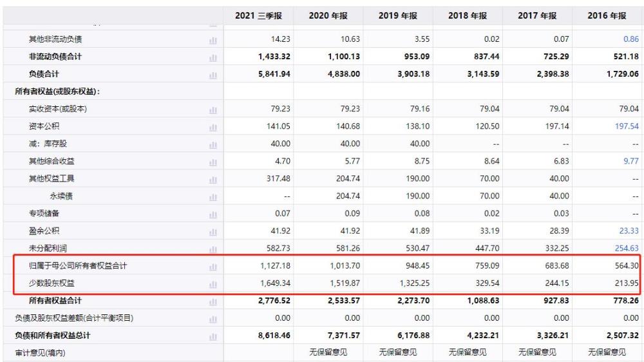Click the 归属于母公司所有者权益合计 row label
The image size is (644, 362).
coord(71,266)
